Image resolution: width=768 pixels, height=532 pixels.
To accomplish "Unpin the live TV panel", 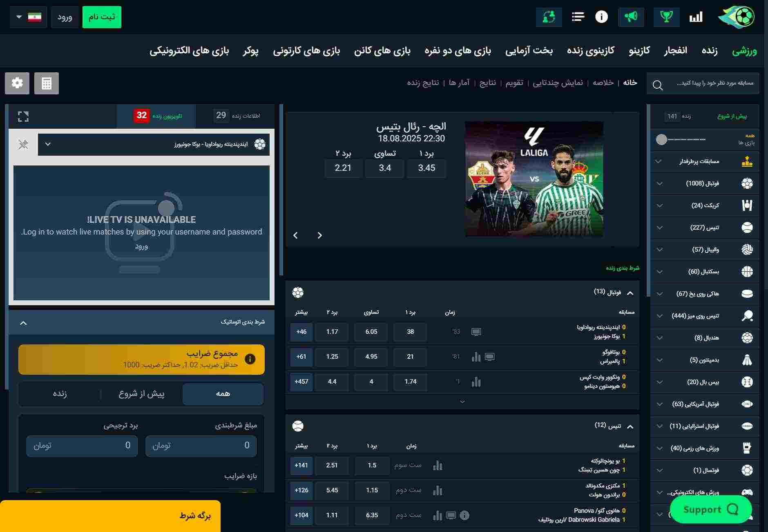I will [23, 144].
